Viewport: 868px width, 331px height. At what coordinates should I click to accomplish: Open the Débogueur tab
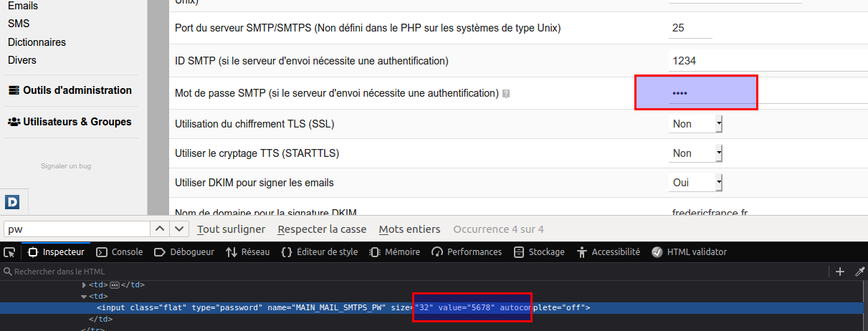coord(184,252)
